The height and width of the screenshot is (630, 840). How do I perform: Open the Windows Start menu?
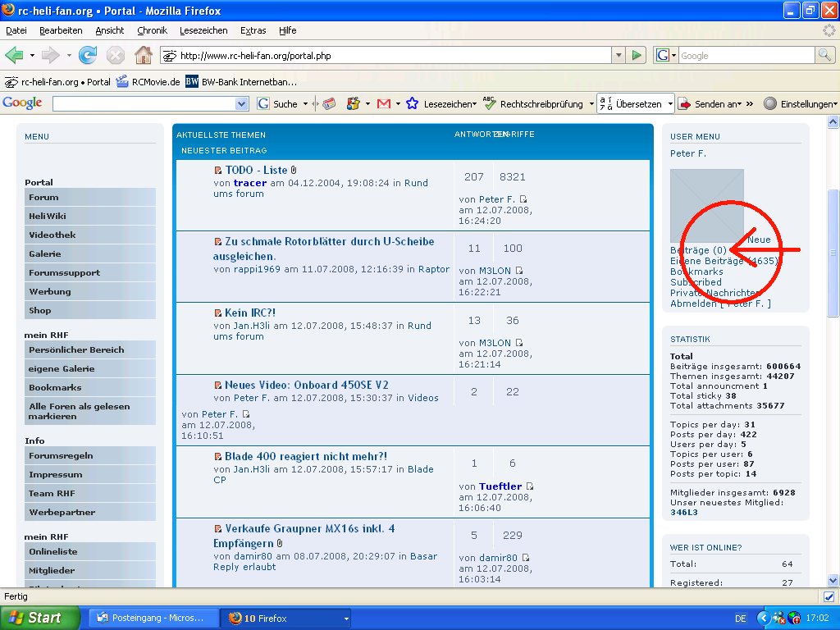point(40,619)
